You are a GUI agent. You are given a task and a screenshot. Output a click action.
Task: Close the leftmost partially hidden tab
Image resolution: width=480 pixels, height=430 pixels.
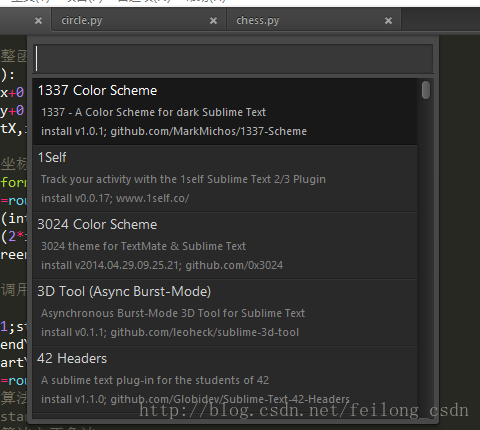38,21
